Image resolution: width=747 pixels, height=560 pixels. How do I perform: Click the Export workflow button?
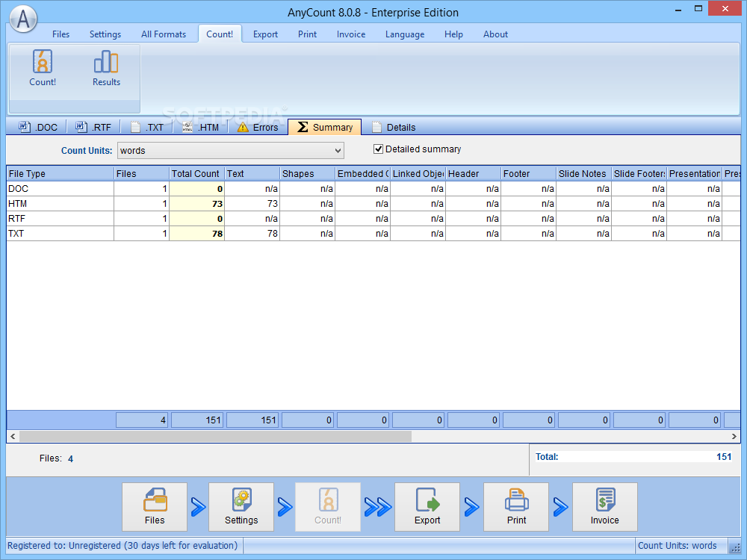point(427,507)
